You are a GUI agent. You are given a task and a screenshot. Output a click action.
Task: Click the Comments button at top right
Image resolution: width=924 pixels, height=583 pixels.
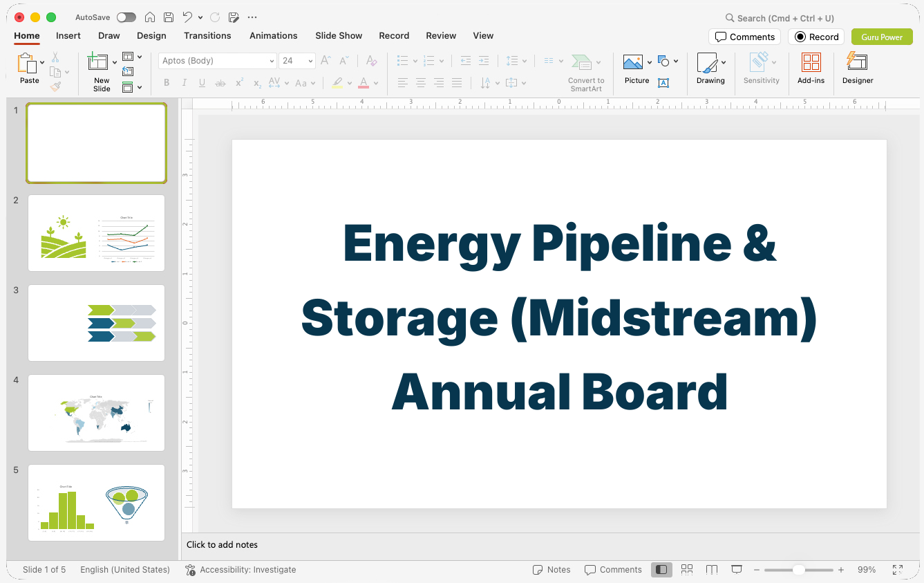click(x=744, y=37)
